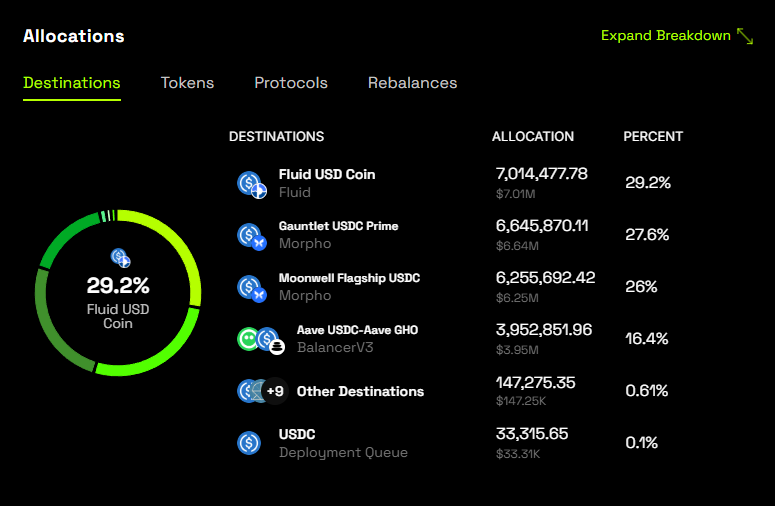Click the 16.4% percent value
Viewport: 775px width, 506px height.
[x=646, y=338]
